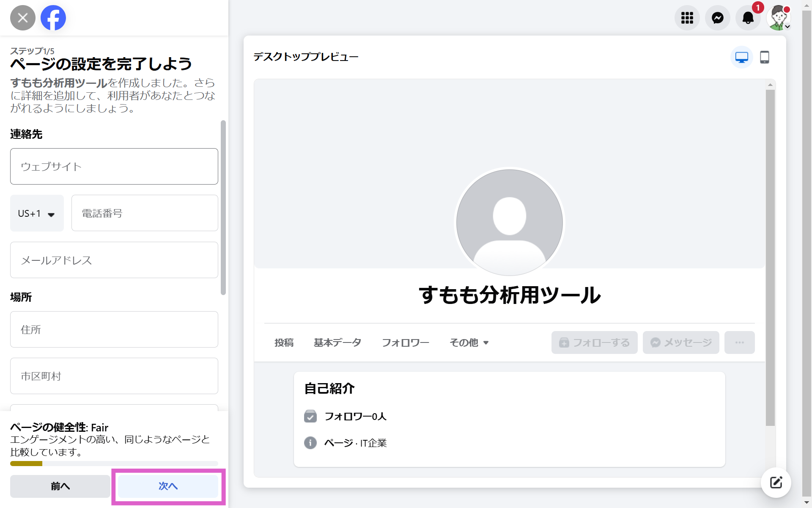Click the three-dots more button in preview
Viewport: 812px width, 508px height.
pyautogui.click(x=739, y=342)
